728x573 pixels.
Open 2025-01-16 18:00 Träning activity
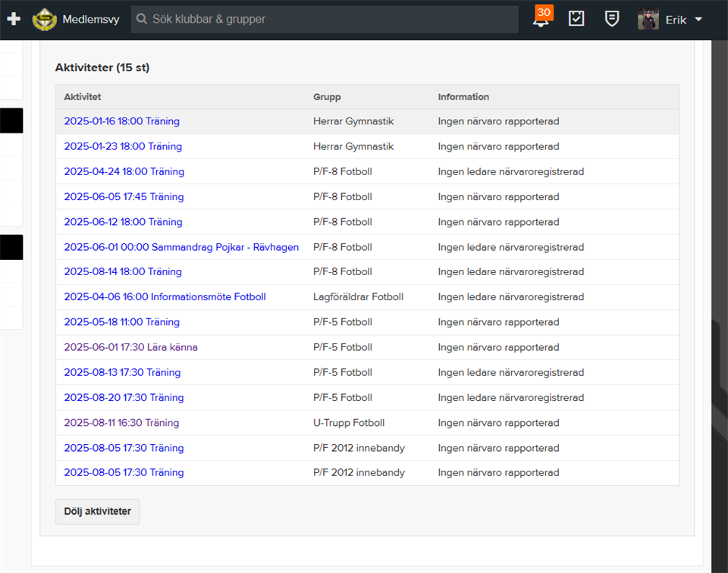(x=121, y=121)
